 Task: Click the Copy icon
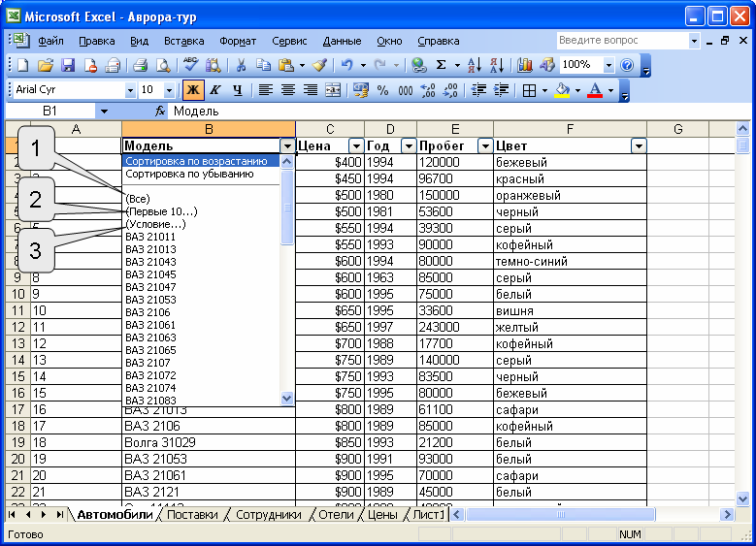pos(263,65)
